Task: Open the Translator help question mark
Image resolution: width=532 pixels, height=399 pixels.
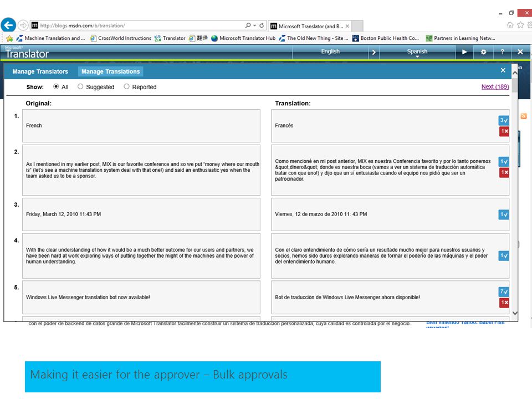Action: pyautogui.click(x=502, y=52)
